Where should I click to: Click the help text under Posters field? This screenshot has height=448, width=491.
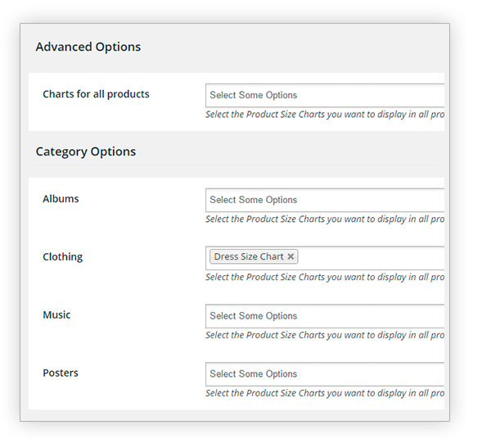click(324, 393)
